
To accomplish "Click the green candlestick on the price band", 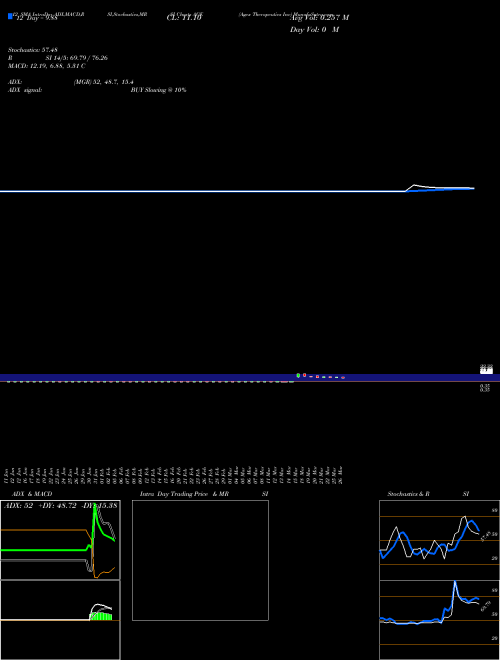I will 298,375.
